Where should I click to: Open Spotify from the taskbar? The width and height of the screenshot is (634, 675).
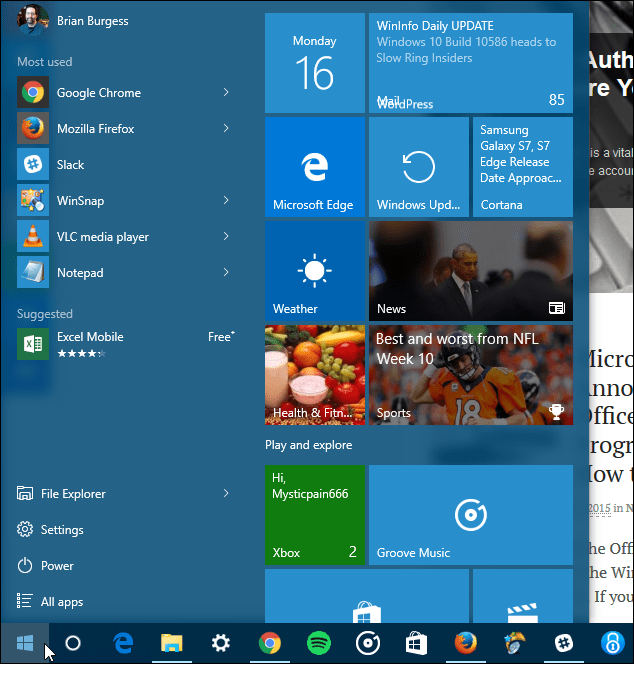(x=319, y=643)
